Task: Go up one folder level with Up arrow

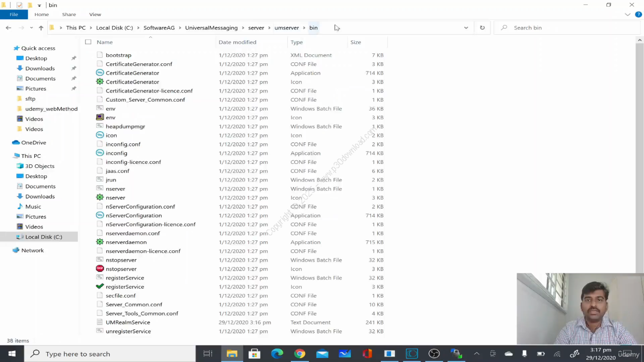Action: point(41,28)
